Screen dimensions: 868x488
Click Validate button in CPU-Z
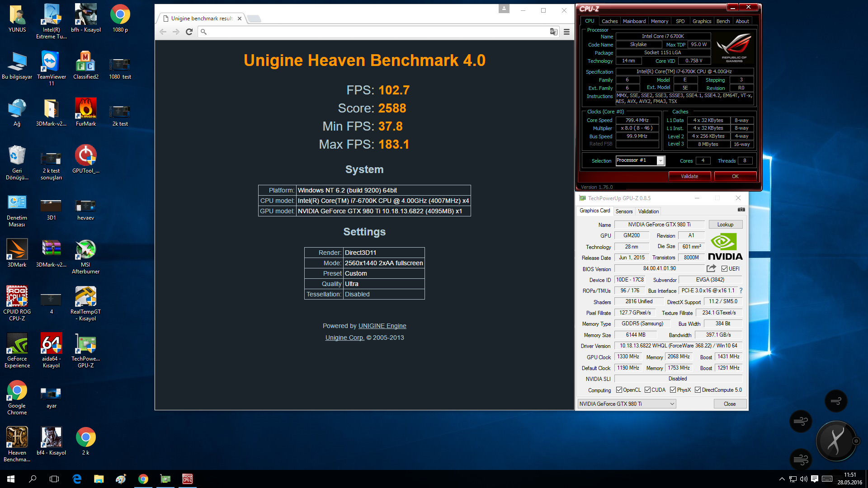click(689, 176)
